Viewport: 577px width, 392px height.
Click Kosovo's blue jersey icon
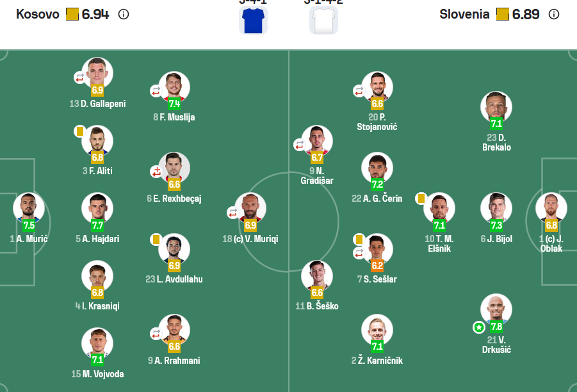point(253,19)
